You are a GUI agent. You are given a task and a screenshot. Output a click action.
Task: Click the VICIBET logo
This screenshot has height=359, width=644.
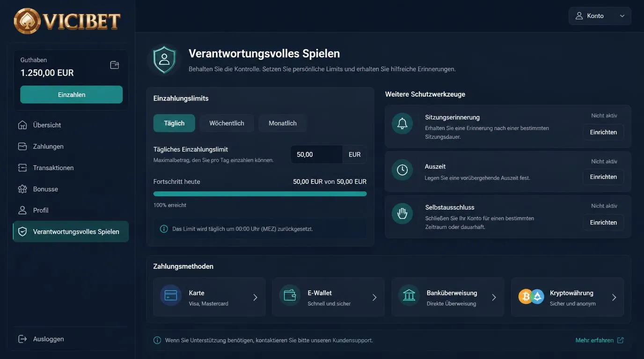67,21
